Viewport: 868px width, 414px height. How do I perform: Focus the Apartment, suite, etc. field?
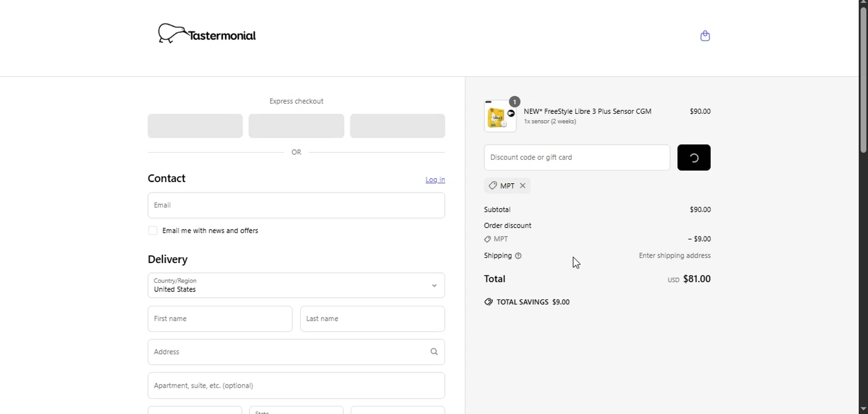click(x=296, y=386)
